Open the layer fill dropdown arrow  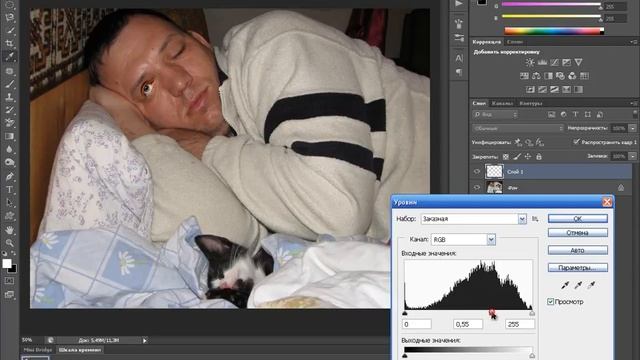633,156
